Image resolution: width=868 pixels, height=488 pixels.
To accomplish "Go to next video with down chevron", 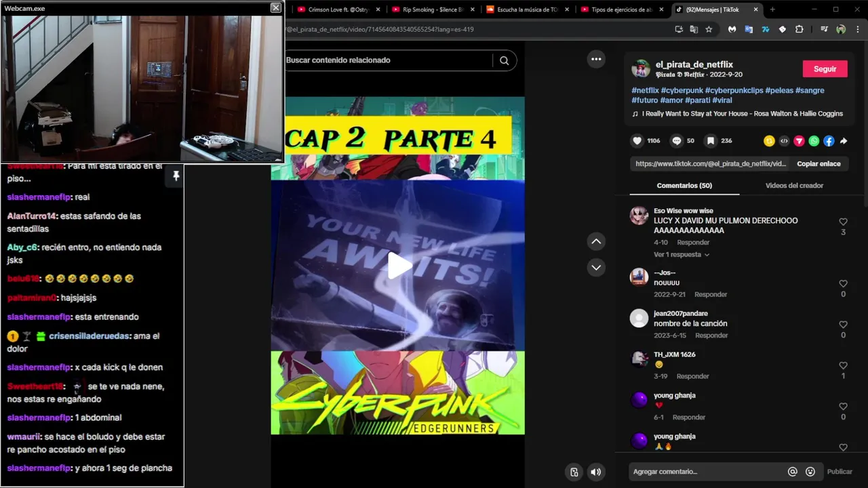I will point(596,267).
